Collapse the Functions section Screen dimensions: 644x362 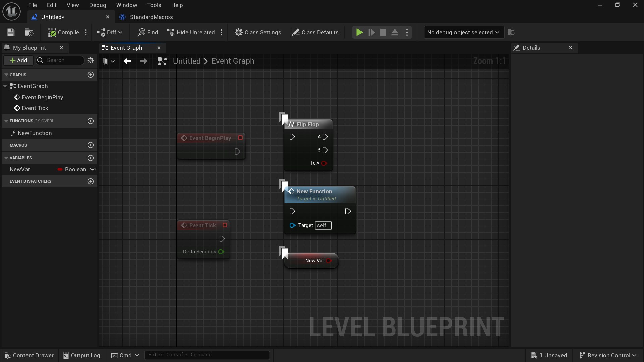pos(6,121)
